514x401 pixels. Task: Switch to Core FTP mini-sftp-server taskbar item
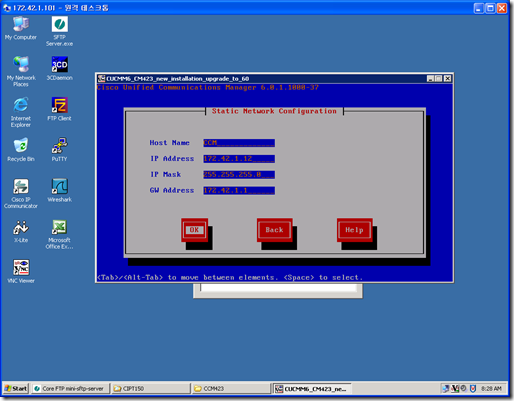[71, 388]
